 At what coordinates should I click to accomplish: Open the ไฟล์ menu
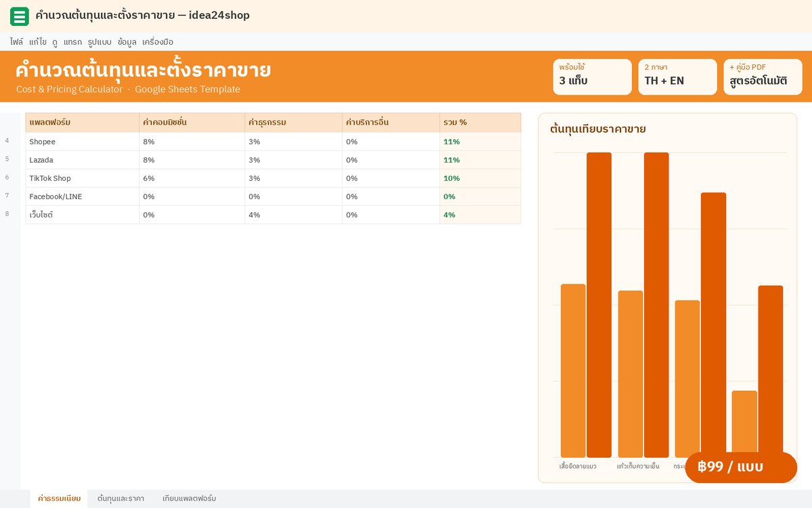pos(16,42)
